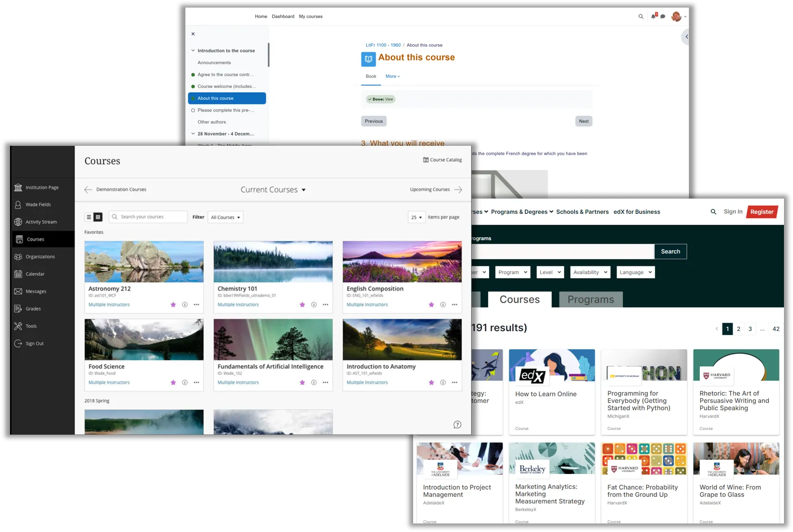Open My courses in Moodle top menu
Image resolution: width=793 pixels, height=532 pixels.
pyautogui.click(x=310, y=17)
